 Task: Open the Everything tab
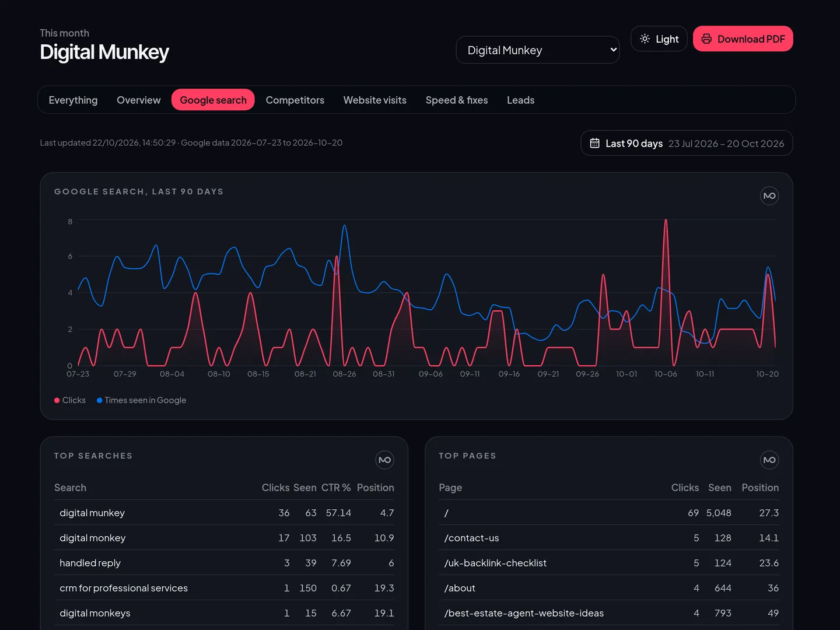coord(73,100)
